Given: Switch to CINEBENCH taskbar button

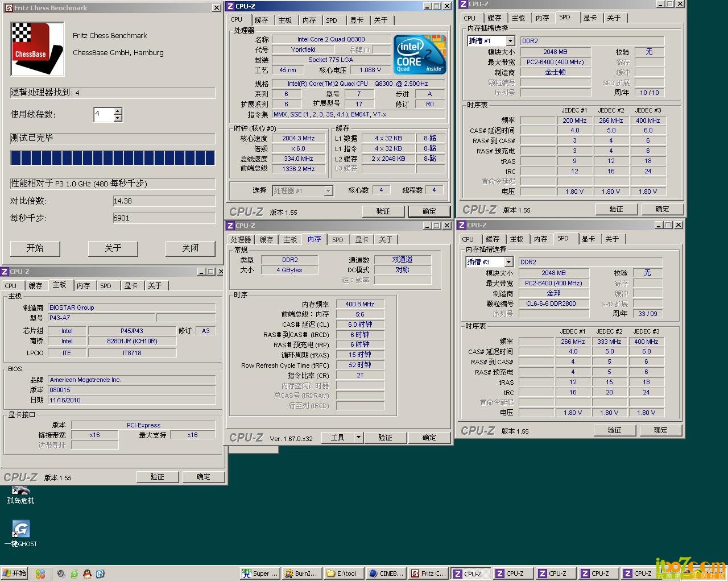Looking at the screenshot, I should click(386, 573).
